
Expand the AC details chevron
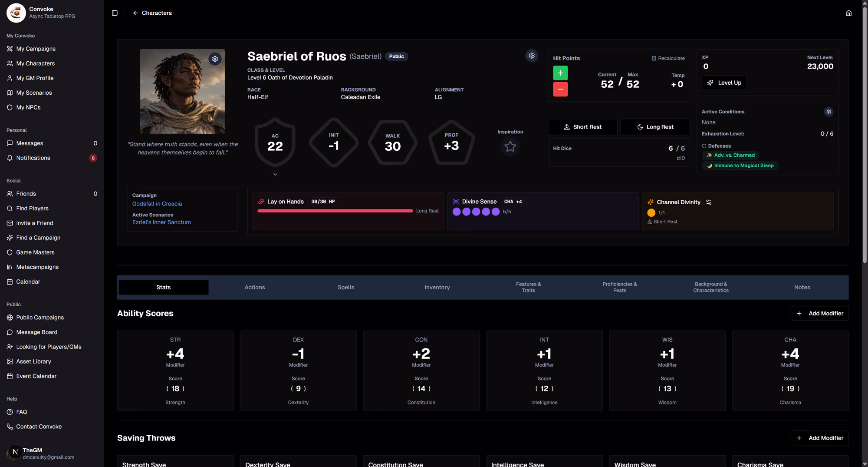coord(275,174)
